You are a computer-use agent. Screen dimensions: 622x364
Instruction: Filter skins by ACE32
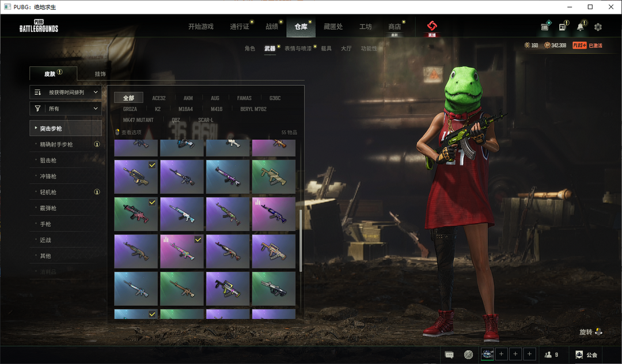click(x=159, y=98)
